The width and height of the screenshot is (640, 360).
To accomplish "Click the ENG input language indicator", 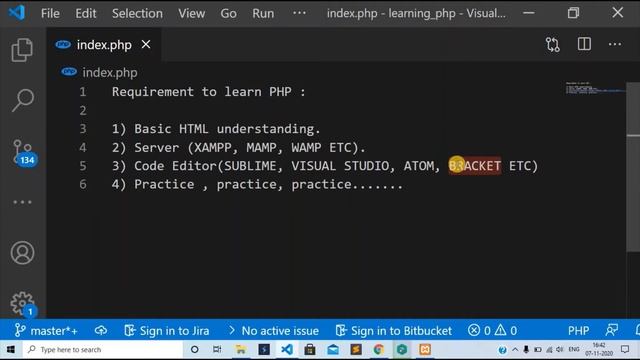I will [574, 350].
